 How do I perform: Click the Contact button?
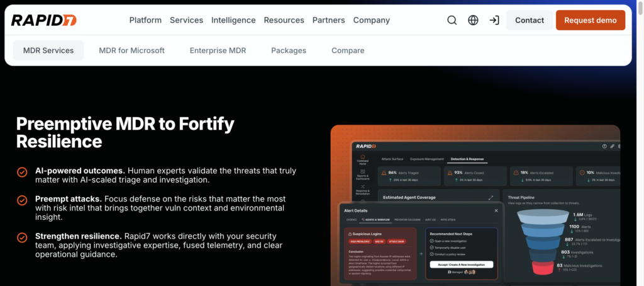tap(530, 20)
